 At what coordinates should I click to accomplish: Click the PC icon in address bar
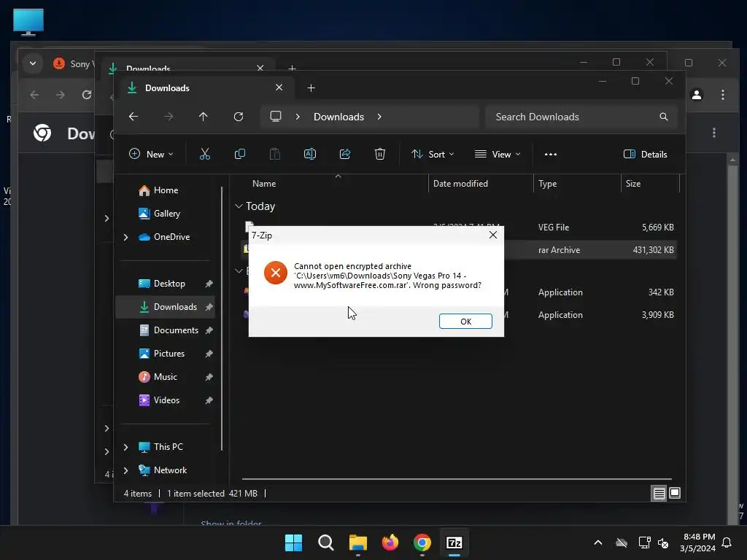click(x=276, y=117)
